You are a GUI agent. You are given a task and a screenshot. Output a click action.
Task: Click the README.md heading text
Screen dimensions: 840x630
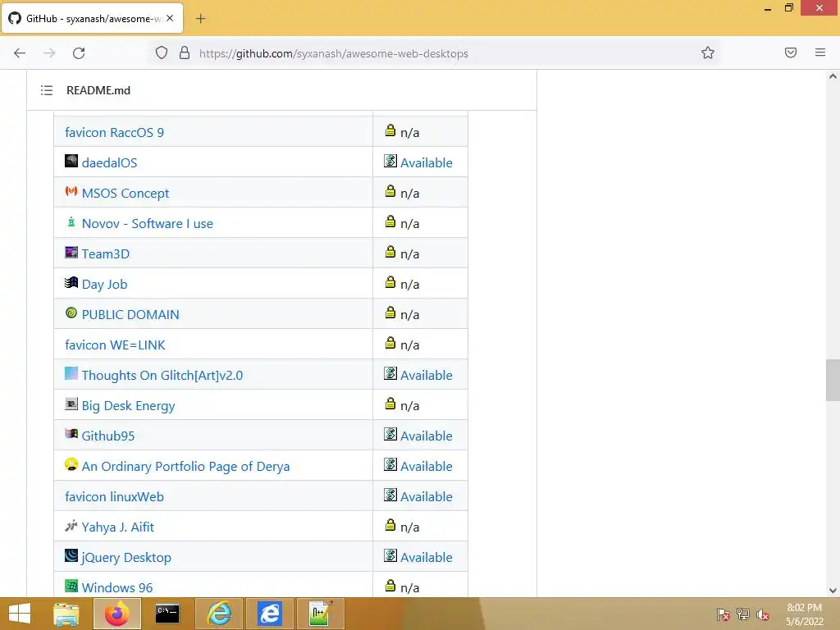tap(98, 90)
